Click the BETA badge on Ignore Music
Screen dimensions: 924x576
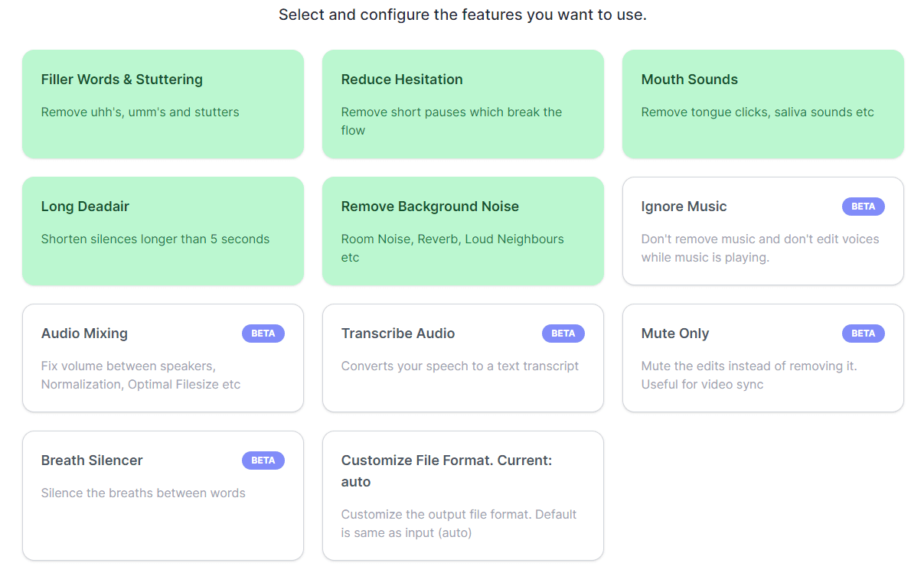[863, 207]
